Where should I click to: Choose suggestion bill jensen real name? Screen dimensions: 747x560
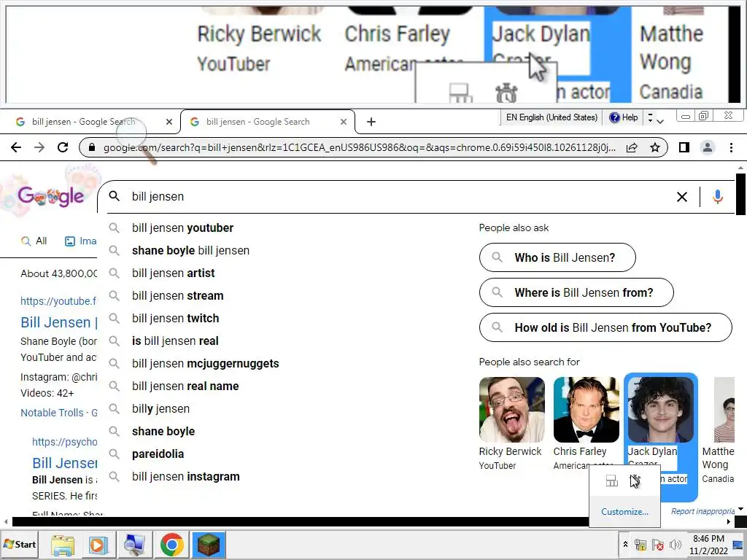185,386
